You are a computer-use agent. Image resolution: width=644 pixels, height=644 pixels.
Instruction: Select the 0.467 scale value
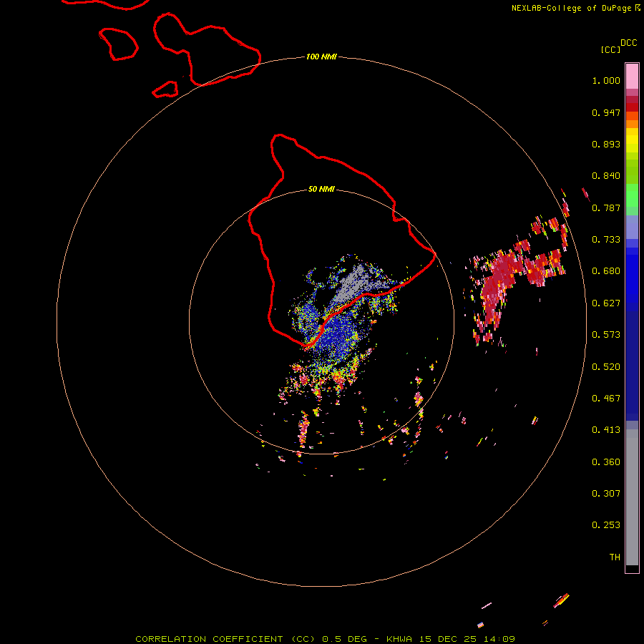pos(606,399)
